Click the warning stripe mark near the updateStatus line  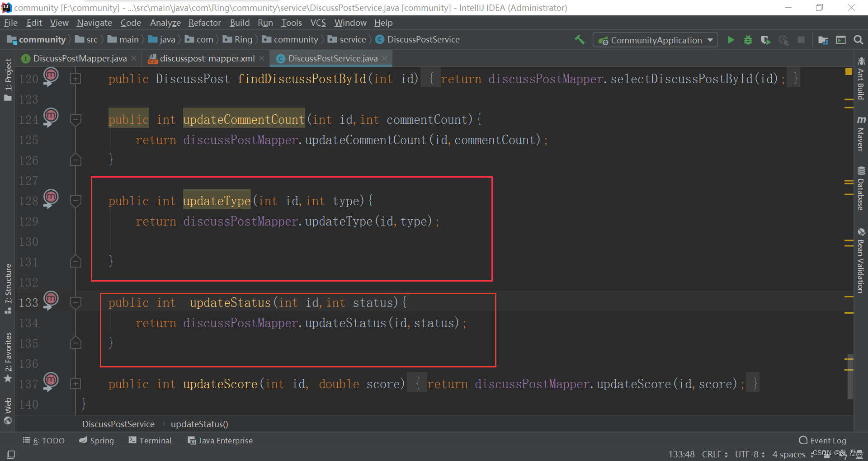(x=849, y=296)
